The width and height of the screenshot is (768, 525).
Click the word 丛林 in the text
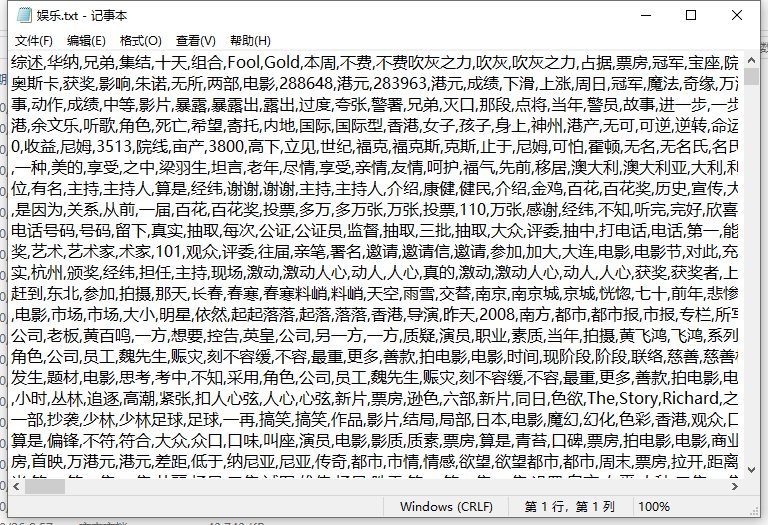click(x=67, y=399)
